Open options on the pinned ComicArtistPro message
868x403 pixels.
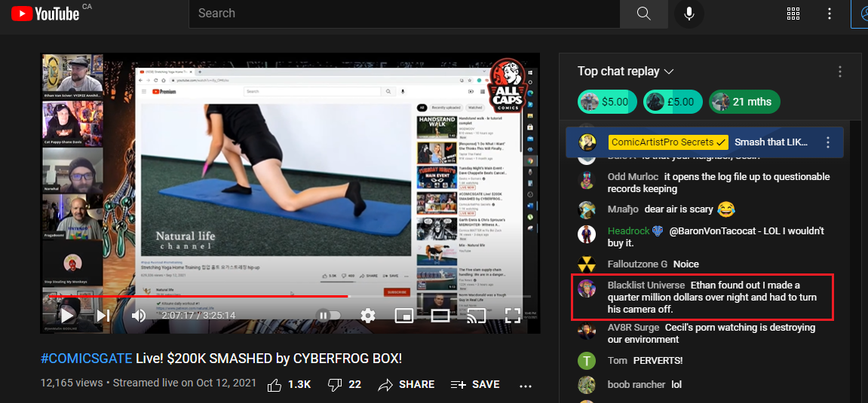[x=828, y=142]
